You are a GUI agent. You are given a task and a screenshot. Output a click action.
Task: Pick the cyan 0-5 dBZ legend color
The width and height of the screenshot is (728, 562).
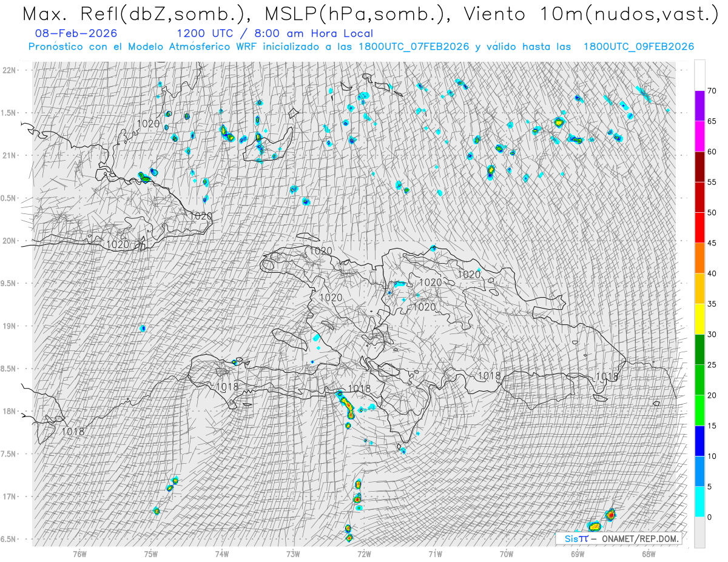(699, 501)
